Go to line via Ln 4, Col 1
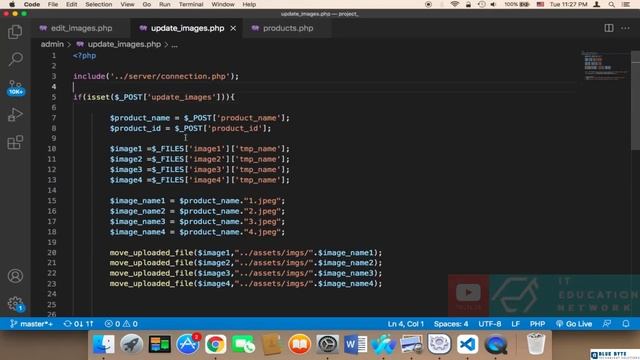Viewport: 640px width, 360px height. coord(406,324)
